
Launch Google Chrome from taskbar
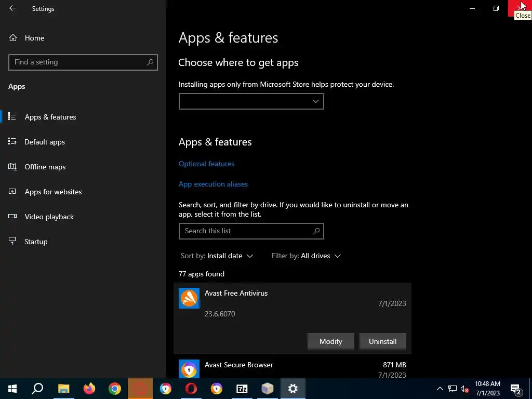click(x=115, y=389)
